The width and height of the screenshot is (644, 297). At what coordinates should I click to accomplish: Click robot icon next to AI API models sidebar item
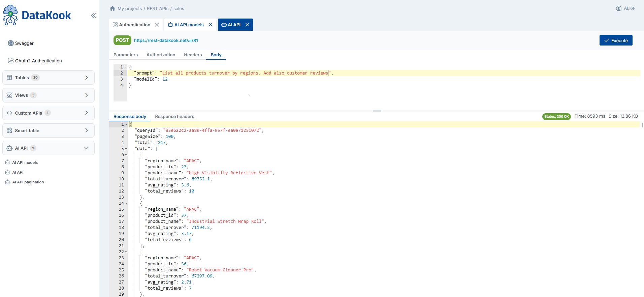pos(7,162)
